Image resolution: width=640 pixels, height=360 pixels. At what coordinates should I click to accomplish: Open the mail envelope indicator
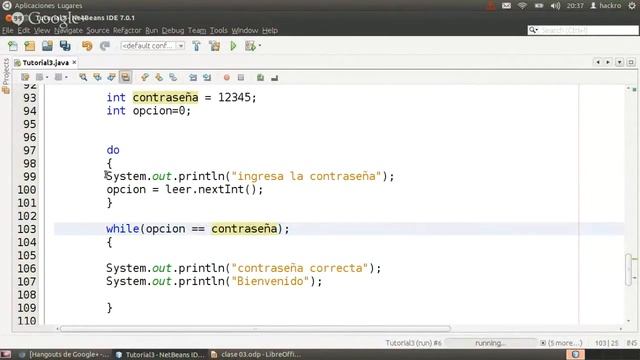click(x=507, y=5)
